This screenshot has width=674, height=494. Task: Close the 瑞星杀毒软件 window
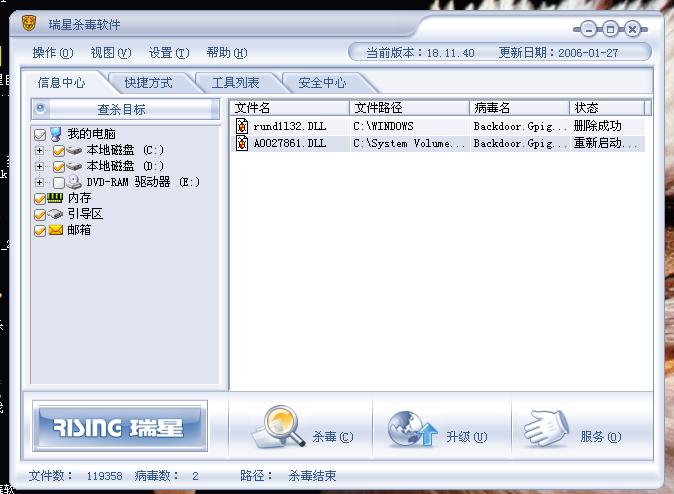(x=632, y=29)
